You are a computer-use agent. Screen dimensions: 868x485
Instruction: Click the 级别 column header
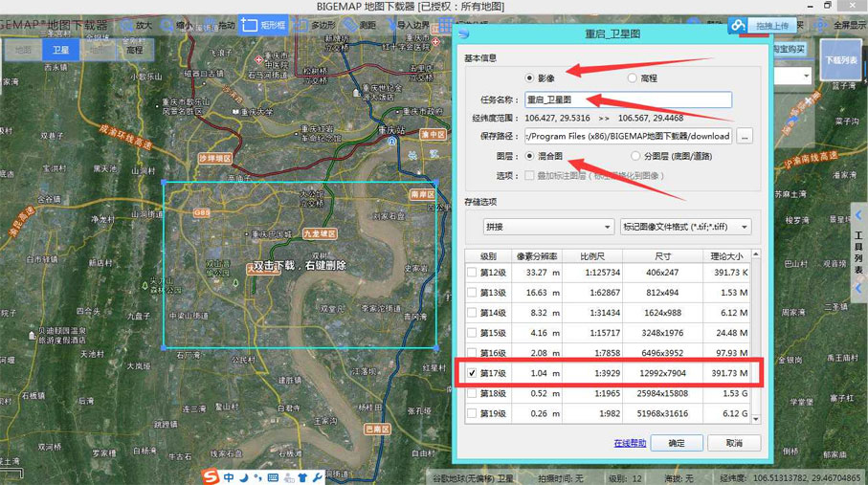click(x=488, y=255)
